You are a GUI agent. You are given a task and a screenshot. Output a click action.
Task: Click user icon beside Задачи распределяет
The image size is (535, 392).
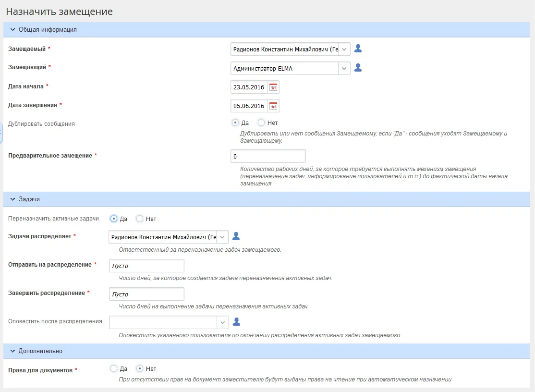(x=236, y=236)
